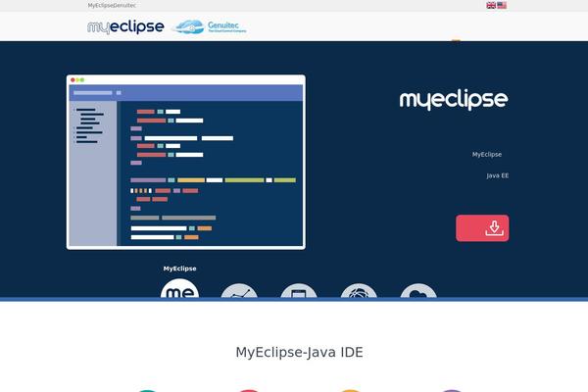The image size is (588, 392).
Task: Click the MyEclipse logo in the header
Action: [125, 27]
